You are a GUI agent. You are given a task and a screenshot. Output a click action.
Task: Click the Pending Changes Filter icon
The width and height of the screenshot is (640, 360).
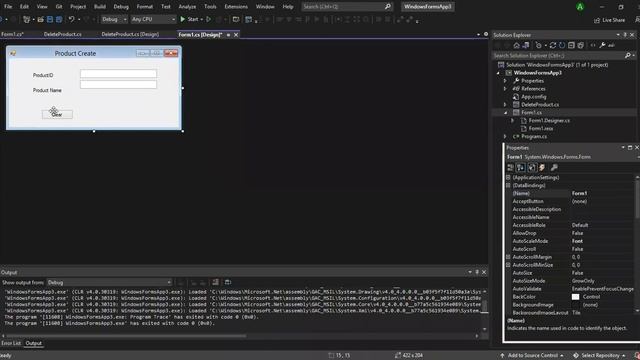tap(539, 45)
